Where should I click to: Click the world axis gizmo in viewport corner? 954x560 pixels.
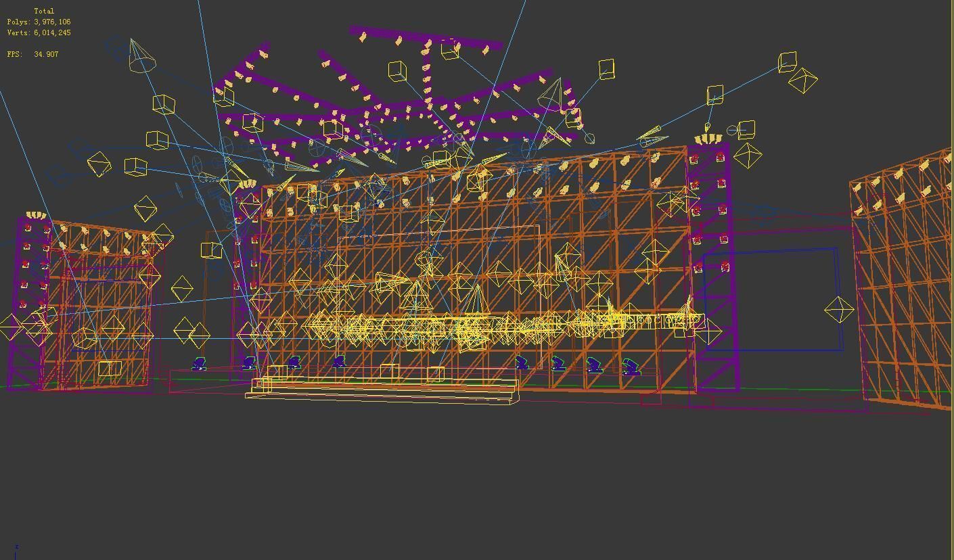coord(15,552)
